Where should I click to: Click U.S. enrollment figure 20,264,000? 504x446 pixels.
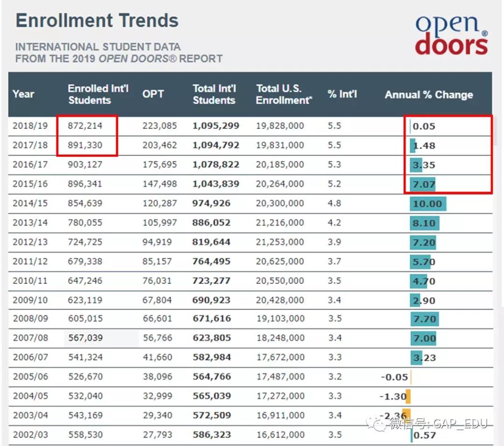pos(280,184)
